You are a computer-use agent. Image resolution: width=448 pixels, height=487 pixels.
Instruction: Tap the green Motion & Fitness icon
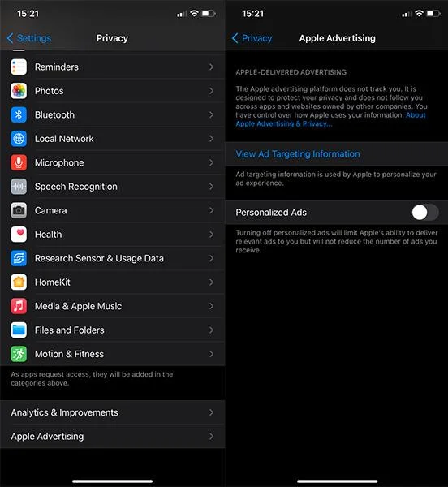19,354
